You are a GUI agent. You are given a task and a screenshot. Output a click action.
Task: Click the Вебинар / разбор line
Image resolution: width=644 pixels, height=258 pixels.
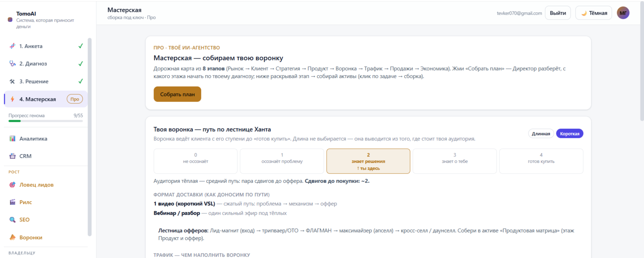point(220,213)
